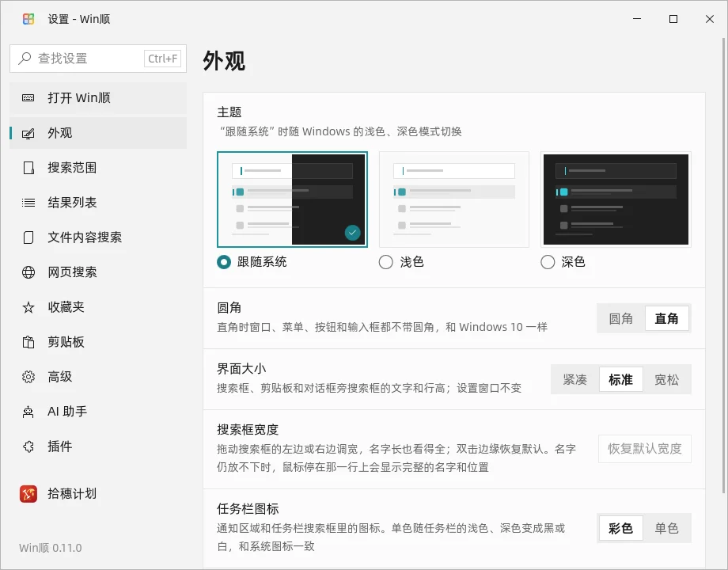728x570 pixels.
Task: Click the Win顺 app icon in title bar
Action: click(28, 19)
